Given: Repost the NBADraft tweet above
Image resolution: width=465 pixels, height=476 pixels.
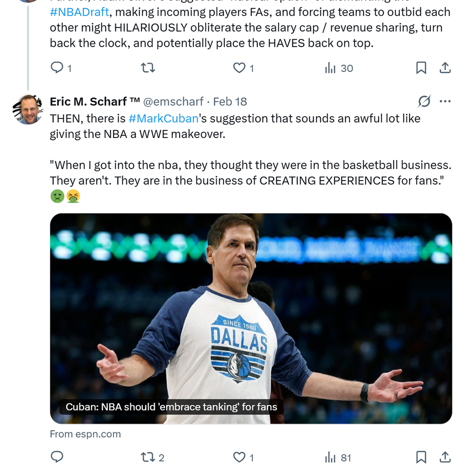Looking at the screenshot, I should tap(148, 68).
